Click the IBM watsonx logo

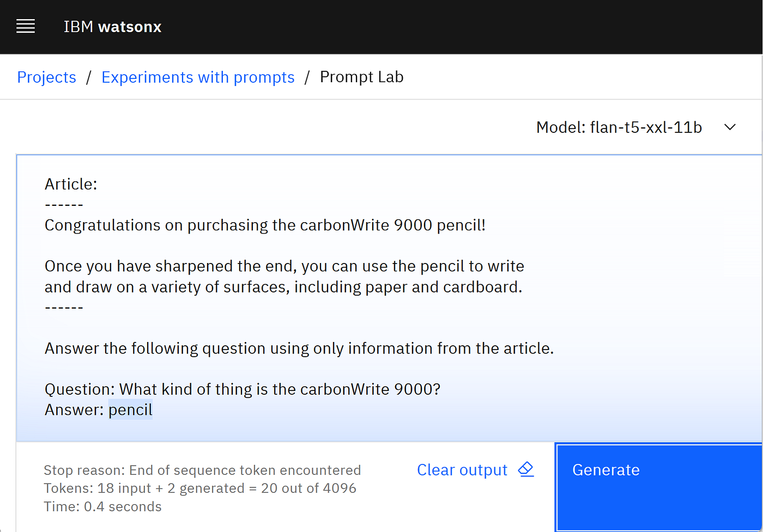pos(112,26)
